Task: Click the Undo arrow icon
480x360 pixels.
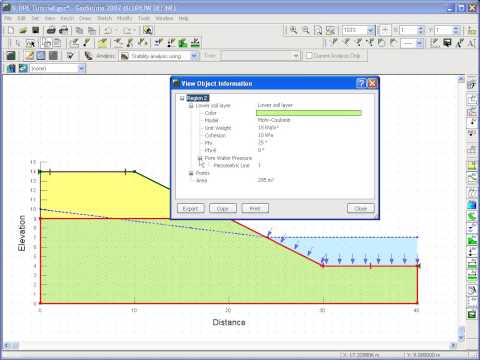Action: (108, 31)
